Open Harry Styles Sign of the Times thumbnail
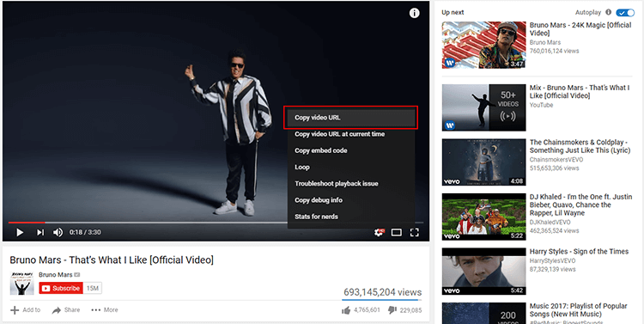Screen dimensions: 644x324 pos(483,272)
